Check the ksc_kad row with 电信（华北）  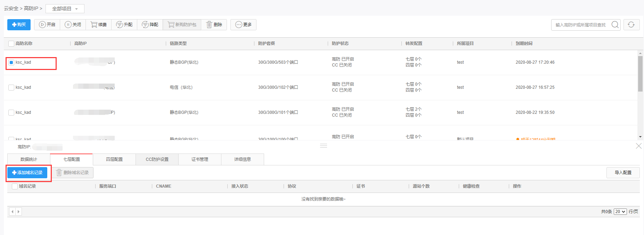click(x=11, y=87)
